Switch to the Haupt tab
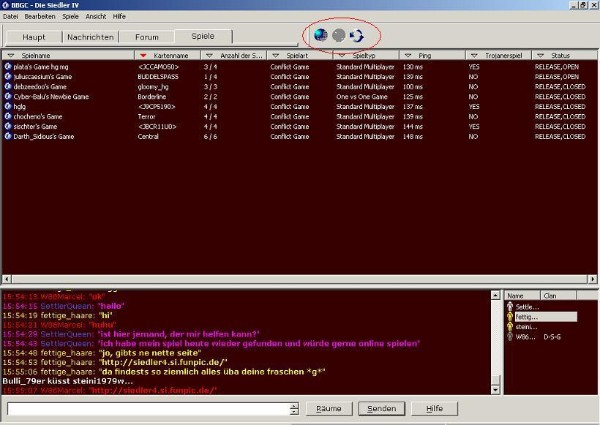This screenshot has height=425, width=600. (x=34, y=37)
